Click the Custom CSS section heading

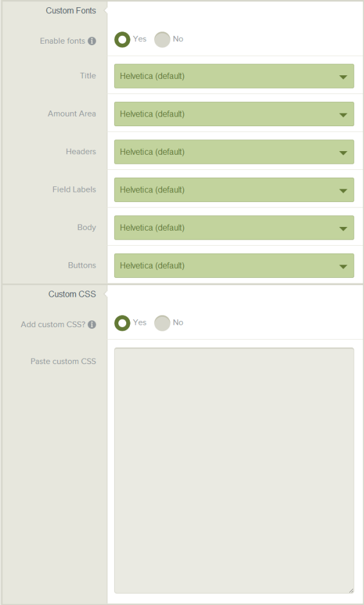click(x=72, y=294)
